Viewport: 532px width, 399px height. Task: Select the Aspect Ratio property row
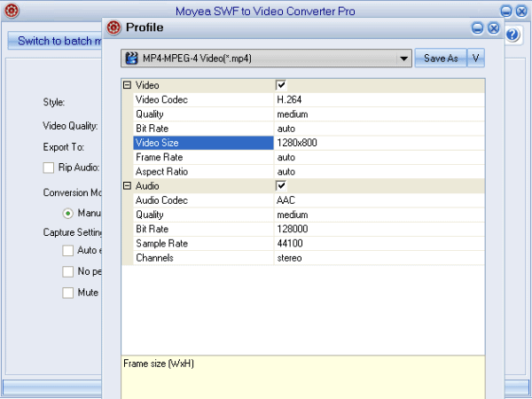[309, 172]
